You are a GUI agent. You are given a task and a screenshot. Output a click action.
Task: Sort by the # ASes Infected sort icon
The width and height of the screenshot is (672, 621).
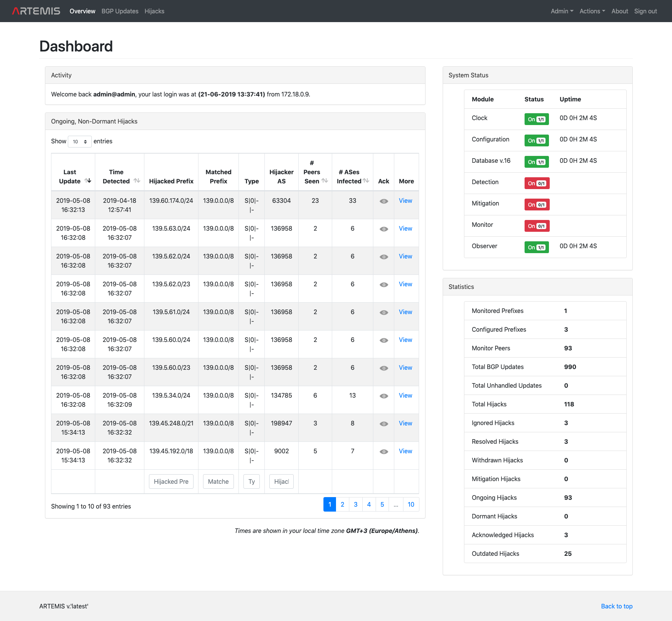point(366,181)
